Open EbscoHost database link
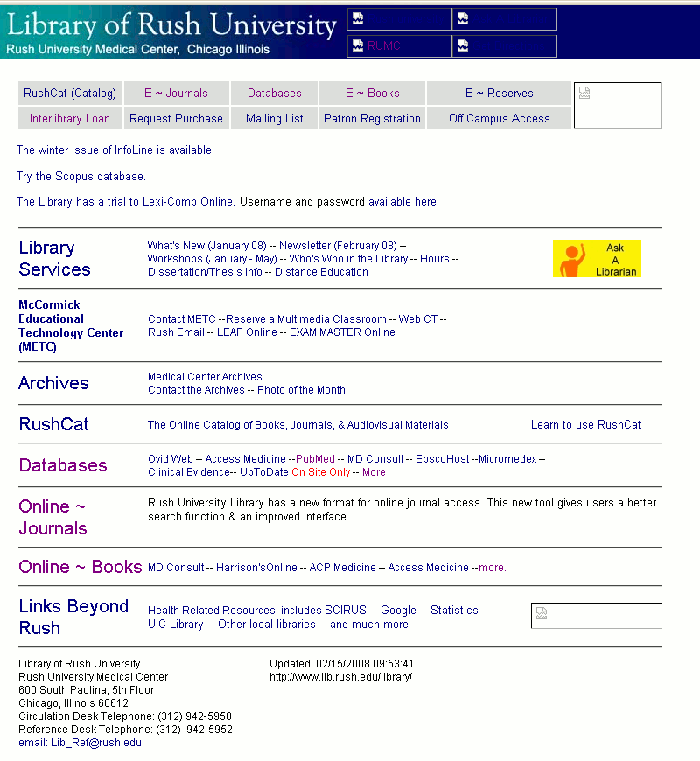Screen dimensions: 700x761 pyautogui.click(x=442, y=458)
